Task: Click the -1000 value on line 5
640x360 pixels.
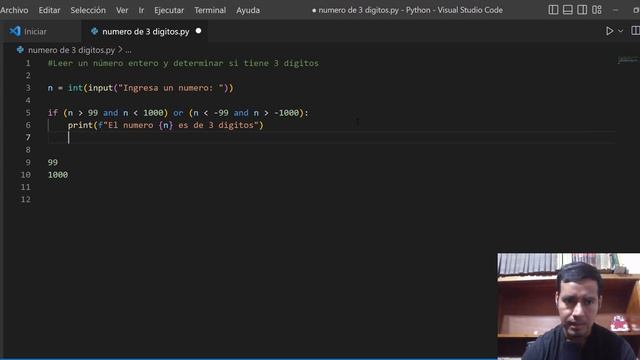Action: [x=286, y=113]
